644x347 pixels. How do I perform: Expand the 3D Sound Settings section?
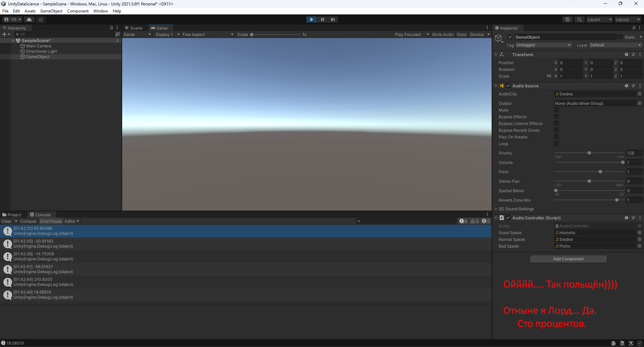click(496, 209)
